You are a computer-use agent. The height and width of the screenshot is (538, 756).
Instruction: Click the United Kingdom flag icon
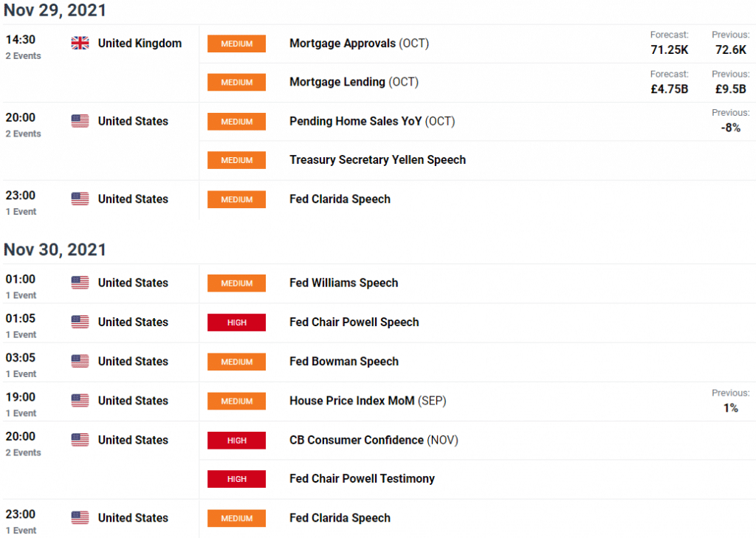pos(80,44)
